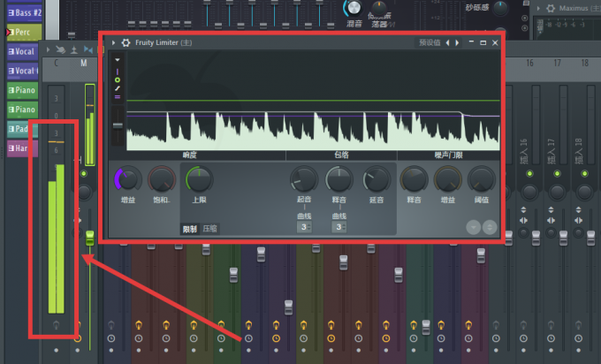Image resolution: width=601 pixels, height=364 pixels.
Task: Switch to the 压缩 compressor tab
Action: tap(210, 229)
